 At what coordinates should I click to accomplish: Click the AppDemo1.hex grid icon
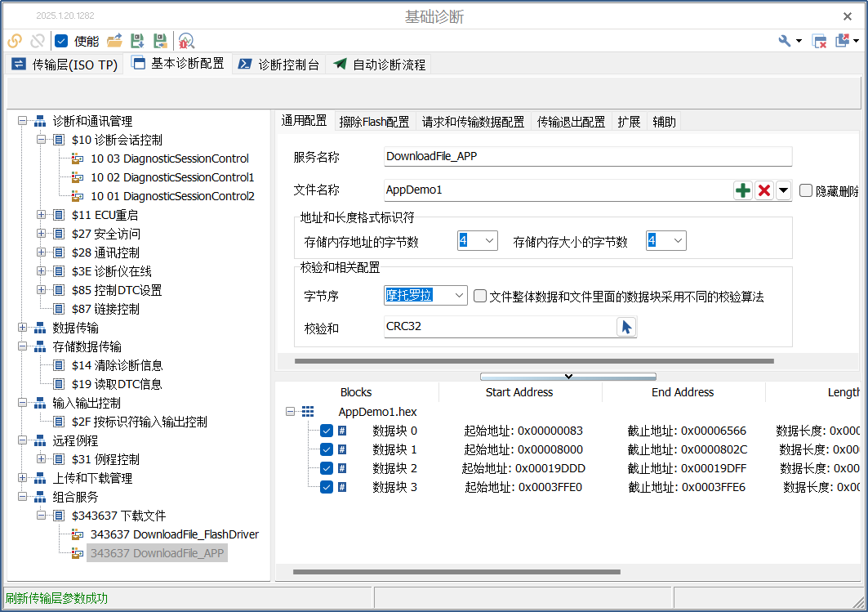308,412
